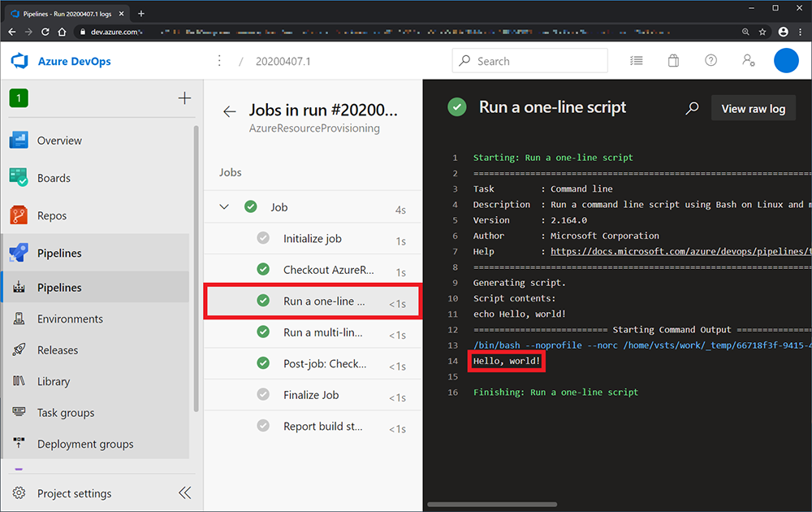Open a new browser tab

point(141,14)
